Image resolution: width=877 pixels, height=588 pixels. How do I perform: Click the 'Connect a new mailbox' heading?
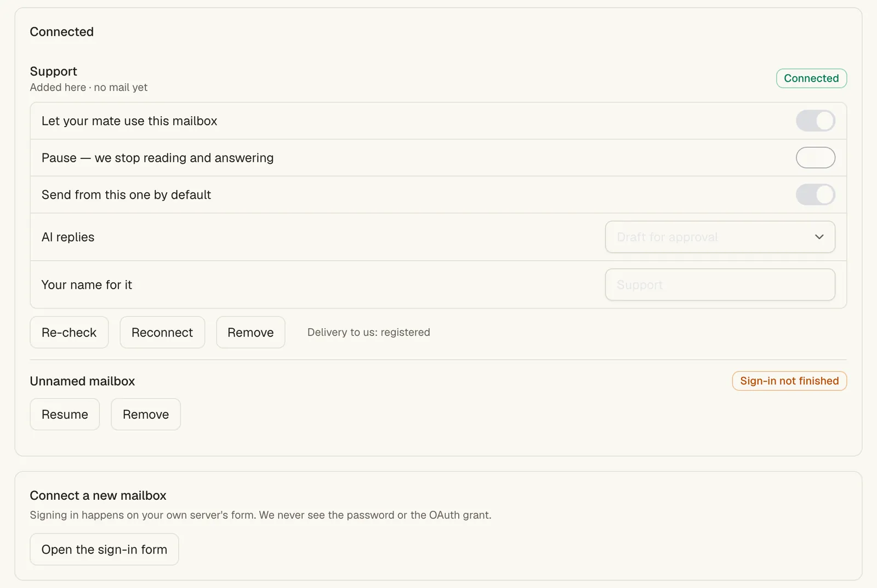point(98,495)
